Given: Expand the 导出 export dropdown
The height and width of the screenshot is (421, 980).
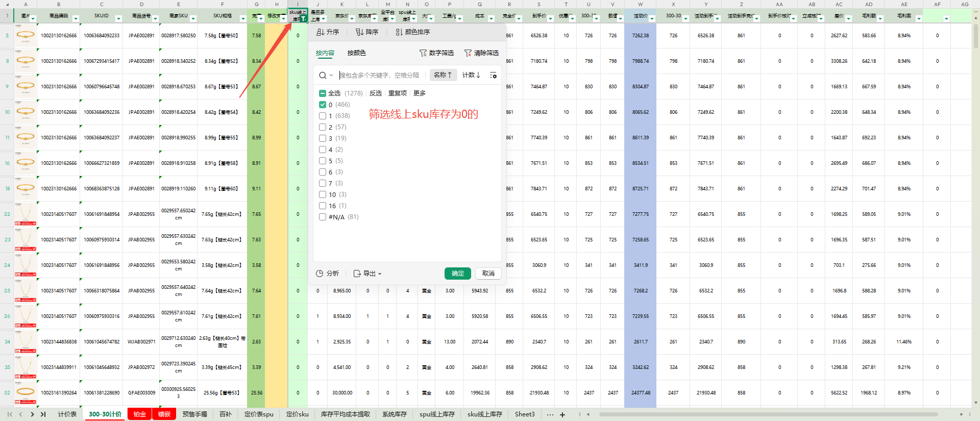Looking at the screenshot, I should coord(368,274).
